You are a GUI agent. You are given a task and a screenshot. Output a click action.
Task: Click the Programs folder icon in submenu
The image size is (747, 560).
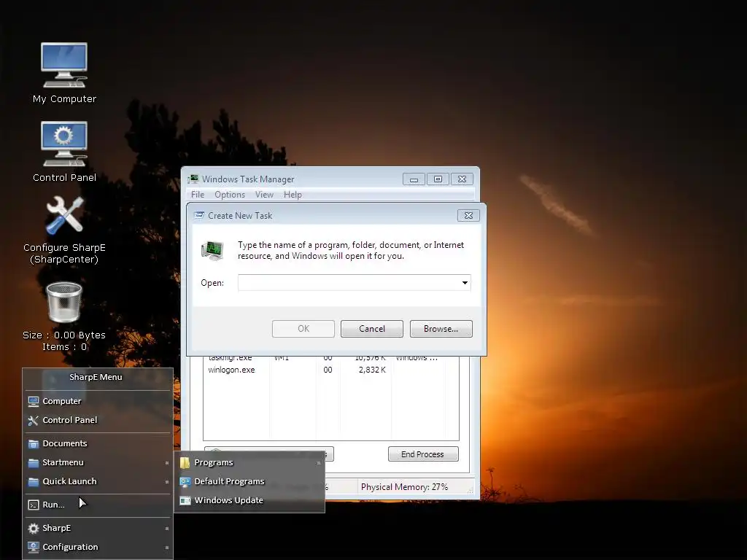[x=185, y=462]
